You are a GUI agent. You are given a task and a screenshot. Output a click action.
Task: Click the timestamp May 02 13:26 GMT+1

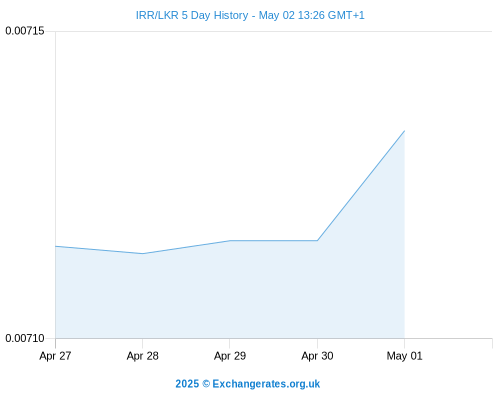click(x=312, y=15)
